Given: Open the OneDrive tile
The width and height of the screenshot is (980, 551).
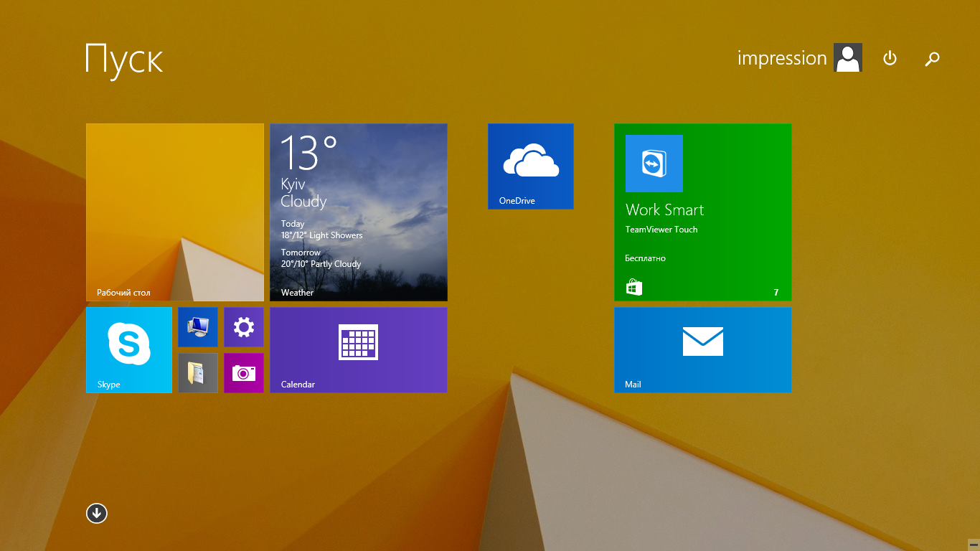Looking at the screenshot, I should click(531, 166).
